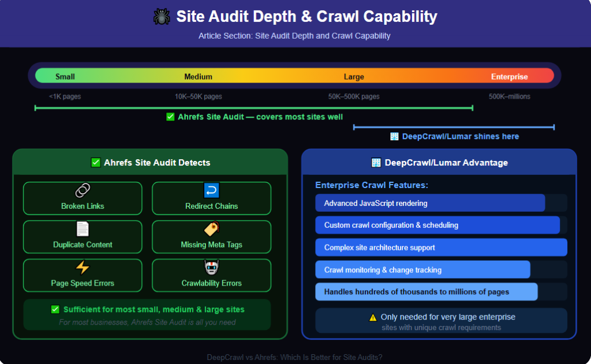Open the Broken Links card
The width and height of the screenshot is (591, 364).
(83, 198)
